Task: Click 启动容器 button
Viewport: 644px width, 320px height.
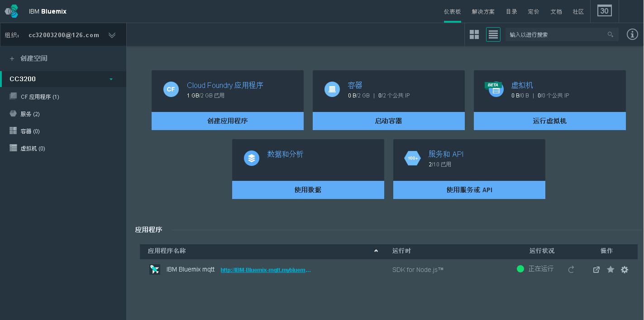Action: click(389, 121)
